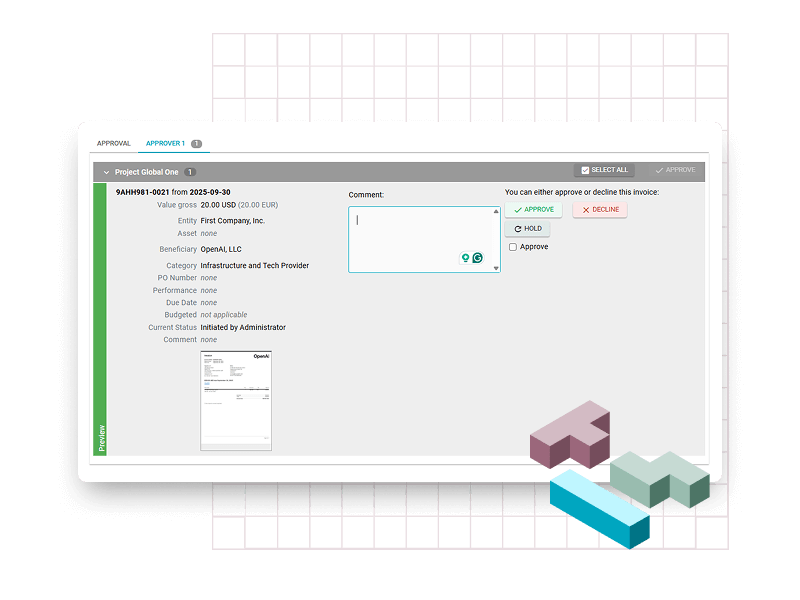
Task: Click the count badge on APPROVER 1 tab
Action: 196,143
